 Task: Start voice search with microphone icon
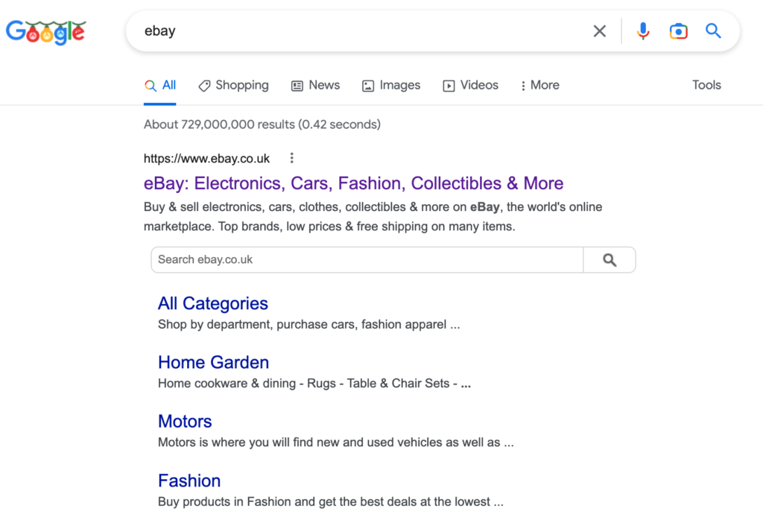point(643,31)
